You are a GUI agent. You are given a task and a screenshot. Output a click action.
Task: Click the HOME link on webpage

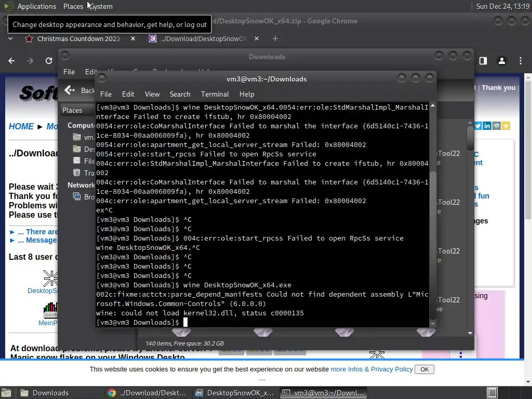21,127
